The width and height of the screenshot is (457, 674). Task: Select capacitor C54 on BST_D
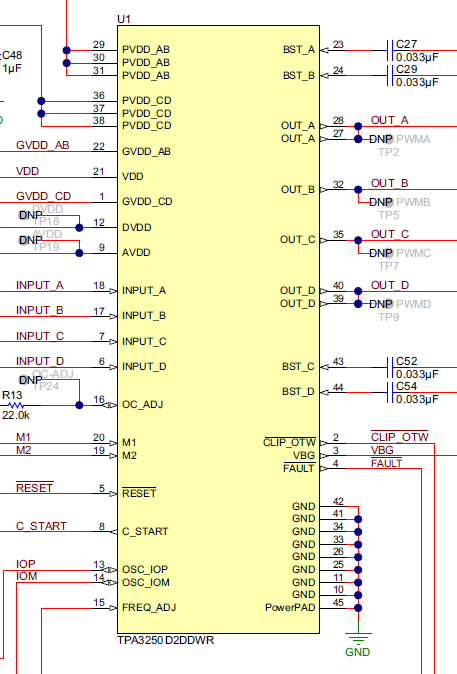(390, 392)
